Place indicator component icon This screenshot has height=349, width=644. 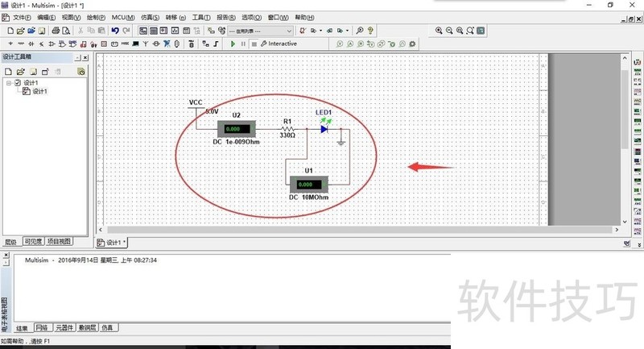[104, 44]
